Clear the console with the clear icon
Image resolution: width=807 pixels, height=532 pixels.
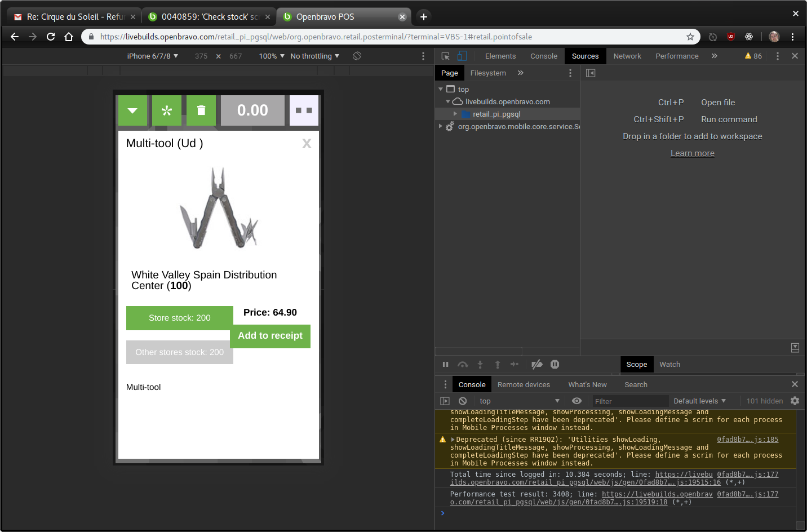(x=463, y=401)
